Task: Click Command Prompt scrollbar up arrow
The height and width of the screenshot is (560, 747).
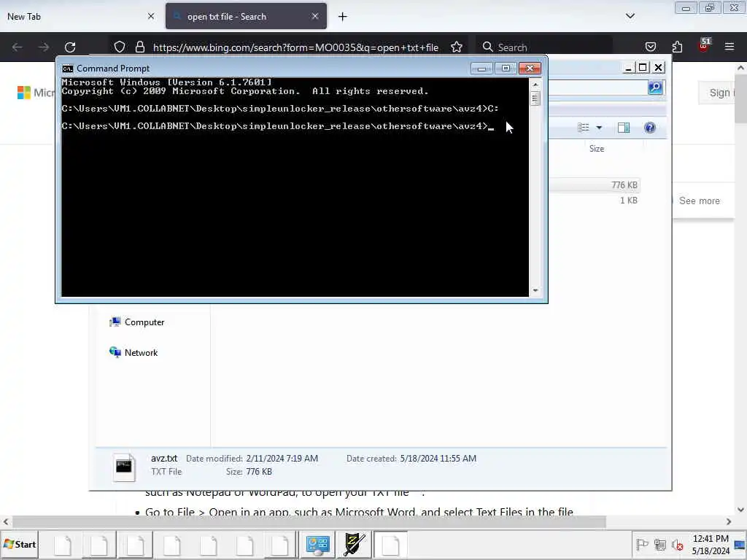Action: (535, 85)
